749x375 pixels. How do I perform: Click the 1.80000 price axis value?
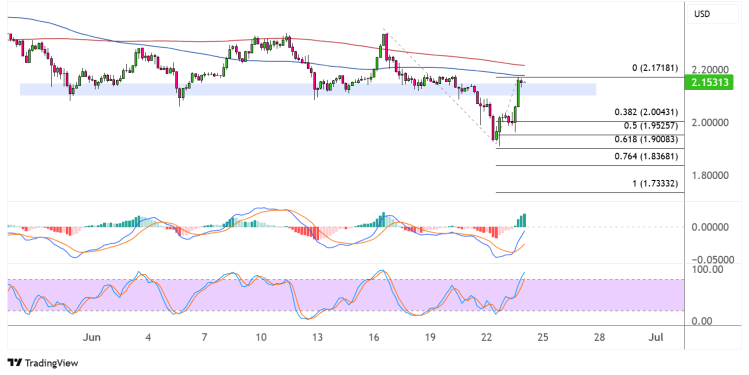tap(709, 176)
